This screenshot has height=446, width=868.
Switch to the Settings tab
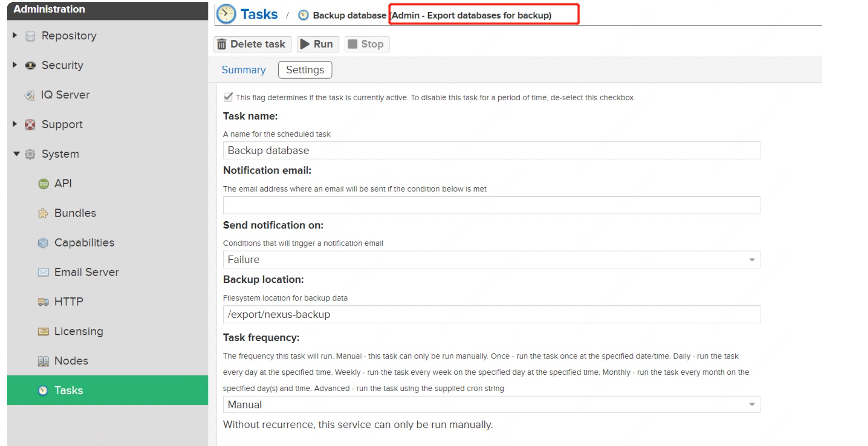305,70
